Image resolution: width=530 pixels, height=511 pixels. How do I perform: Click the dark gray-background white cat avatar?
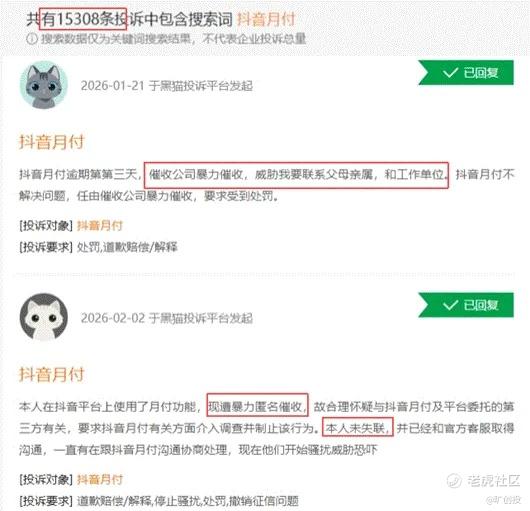44,317
